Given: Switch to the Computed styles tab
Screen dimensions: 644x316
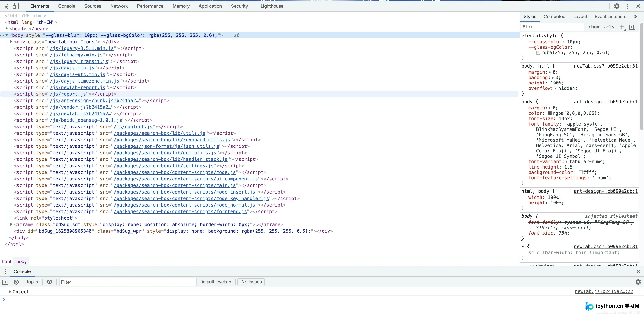Looking at the screenshot, I should point(554,17).
